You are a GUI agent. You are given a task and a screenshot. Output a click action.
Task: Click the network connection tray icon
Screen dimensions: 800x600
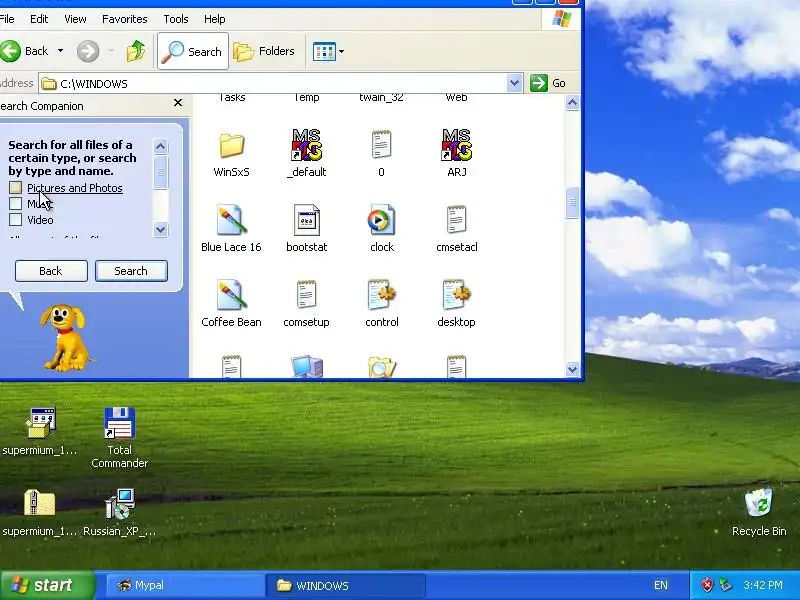coord(725,585)
